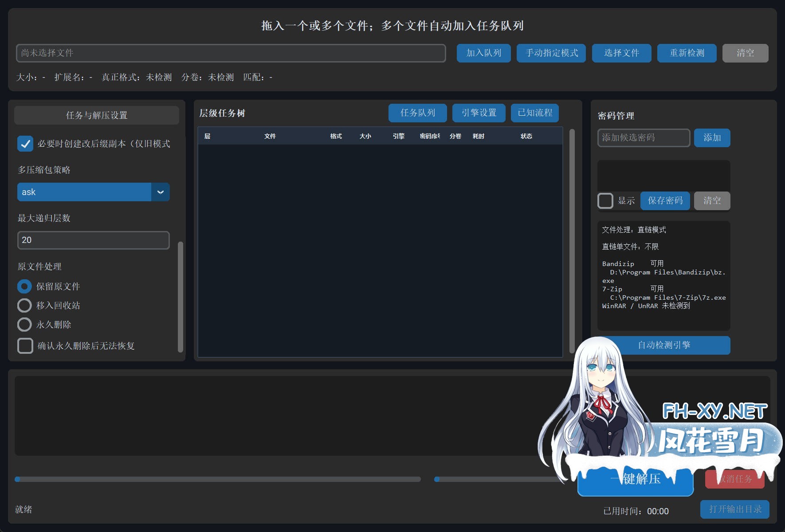Viewport: 785px width, 532px height.
Task: Enable the 显示 password checkbox
Action: 605,201
